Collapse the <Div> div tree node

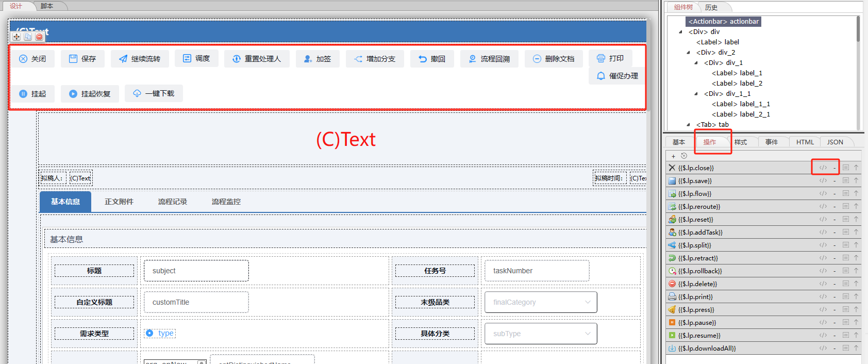coord(681,31)
